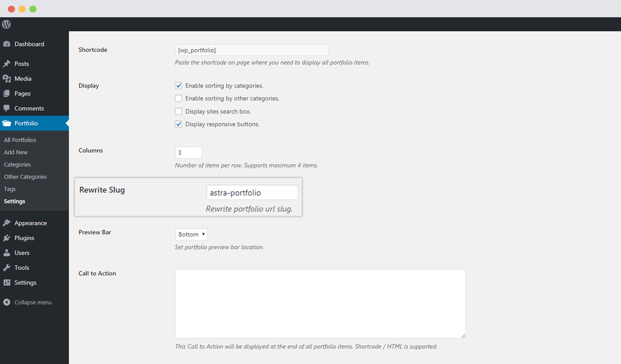This screenshot has height=364, width=621.
Task: Click the WordPress logo
Action: pos(6,24)
